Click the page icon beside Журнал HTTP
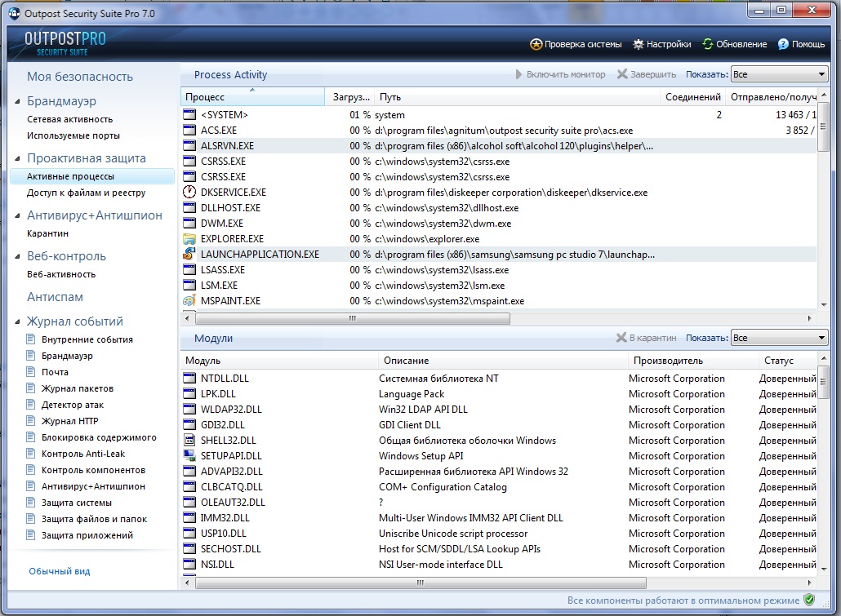 click(x=31, y=420)
